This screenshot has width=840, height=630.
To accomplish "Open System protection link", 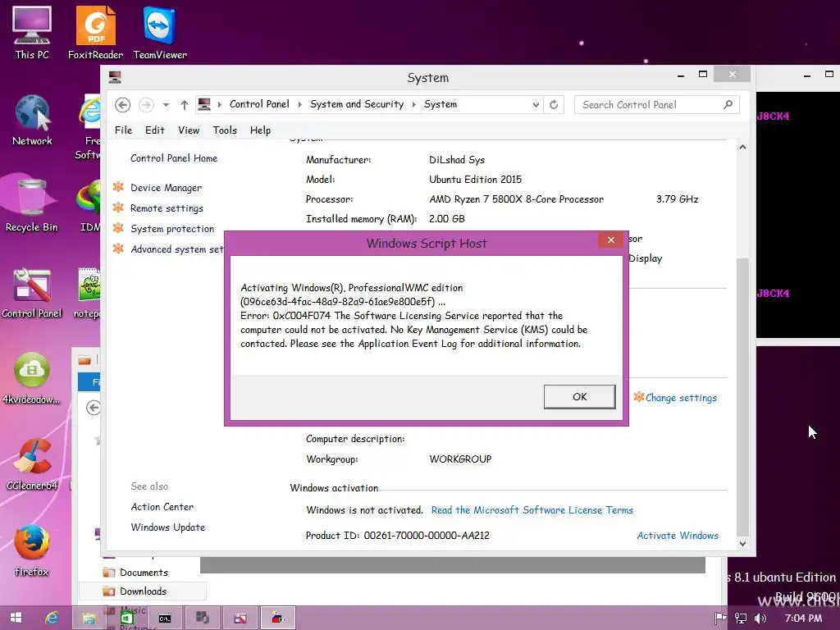I will [x=172, y=229].
